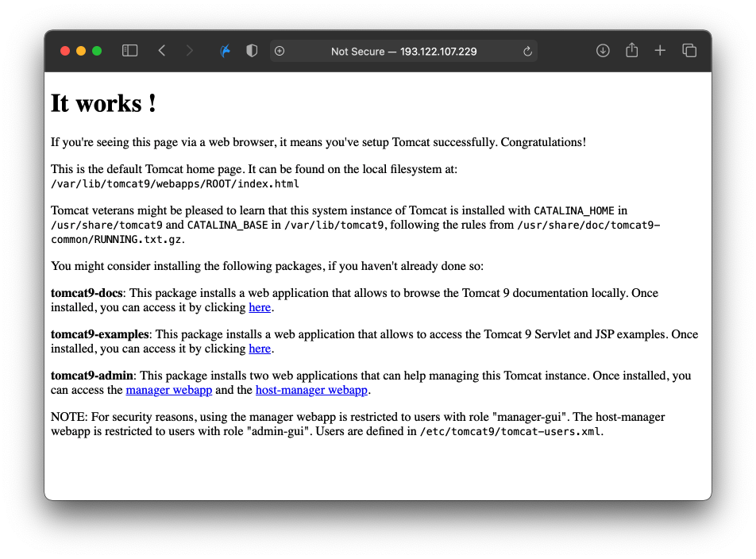Open the blue bird extension icon
This screenshot has width=756, height=559.
pos(226,51)
